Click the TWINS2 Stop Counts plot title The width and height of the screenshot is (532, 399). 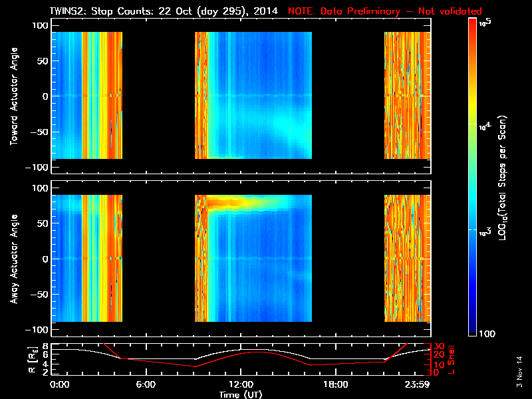164,11
